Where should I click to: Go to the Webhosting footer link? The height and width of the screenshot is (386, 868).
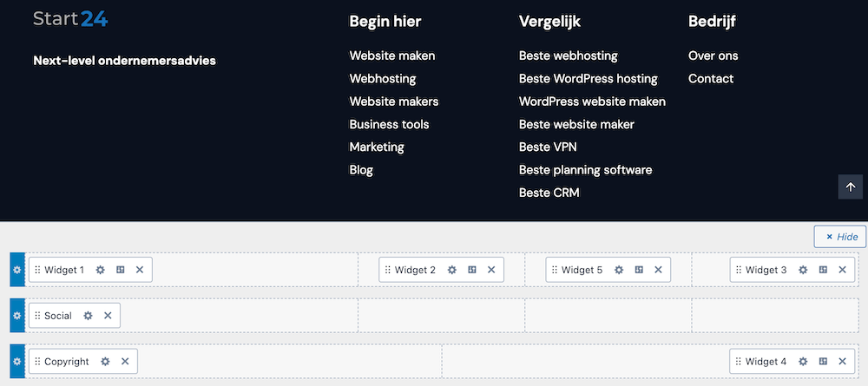pos(383,78)
